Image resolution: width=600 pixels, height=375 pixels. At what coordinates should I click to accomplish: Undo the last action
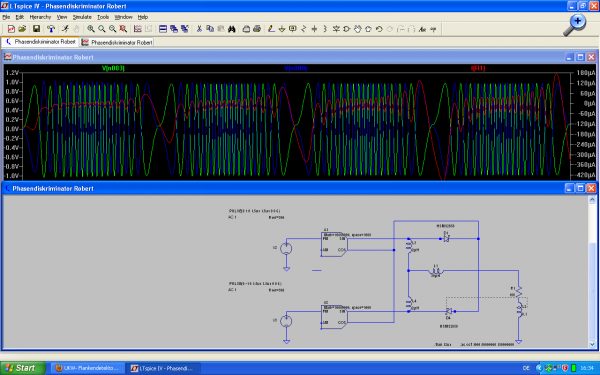click(x=379, y=29)
